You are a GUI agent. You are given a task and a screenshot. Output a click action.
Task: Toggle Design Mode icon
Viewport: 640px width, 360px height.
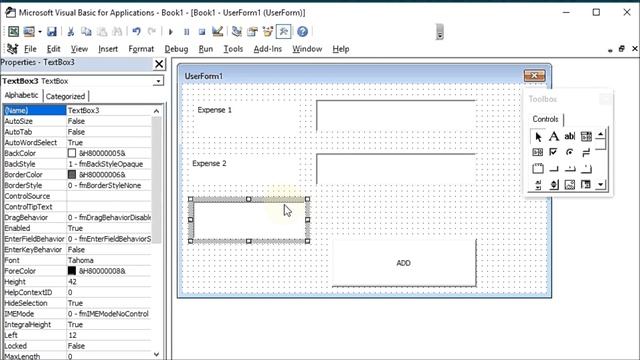[x=218, y=31]
